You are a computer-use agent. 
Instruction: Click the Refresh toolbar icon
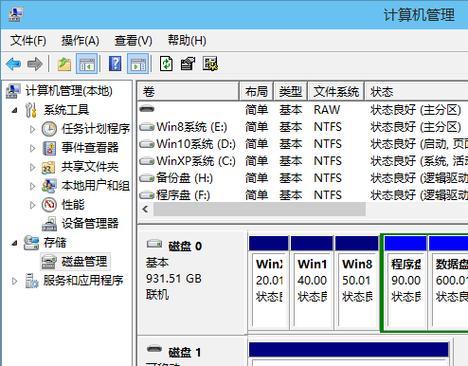pyautogui.click(x=166, y=63)
